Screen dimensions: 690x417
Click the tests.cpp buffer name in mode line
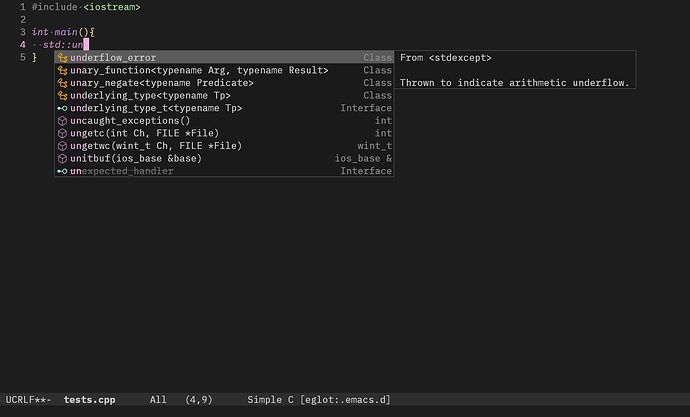pyautogui.click(x=89, y=400)
